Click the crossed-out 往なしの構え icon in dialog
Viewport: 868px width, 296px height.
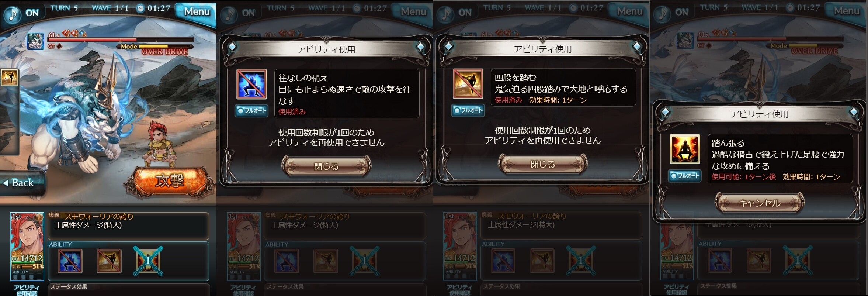pos(251,84)
